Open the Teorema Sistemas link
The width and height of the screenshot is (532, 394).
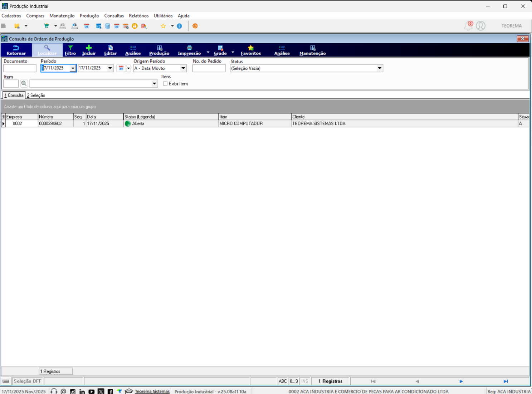click(x=152, y=391)
